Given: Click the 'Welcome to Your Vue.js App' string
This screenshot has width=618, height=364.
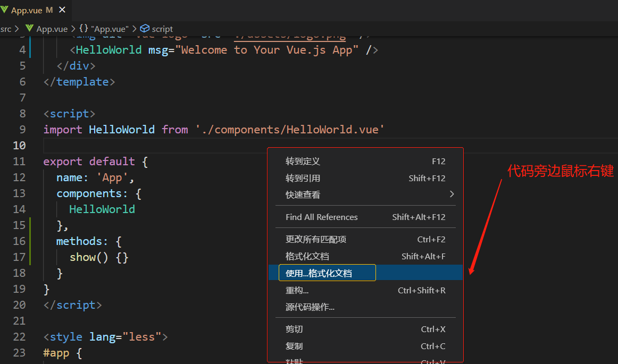Looking at the screenshot, I should 267,50.
